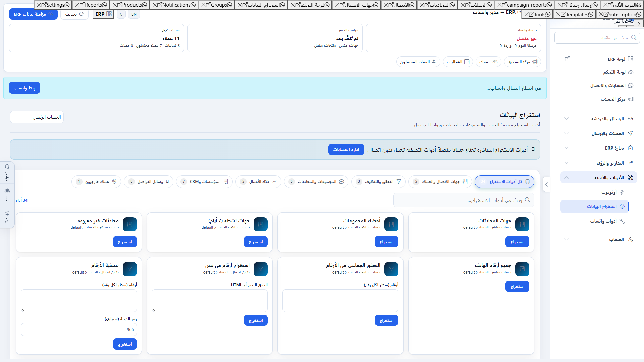The image size is (644, 362).
Task: Click the إدارة الحسابات button
Action: click(346, 149)
